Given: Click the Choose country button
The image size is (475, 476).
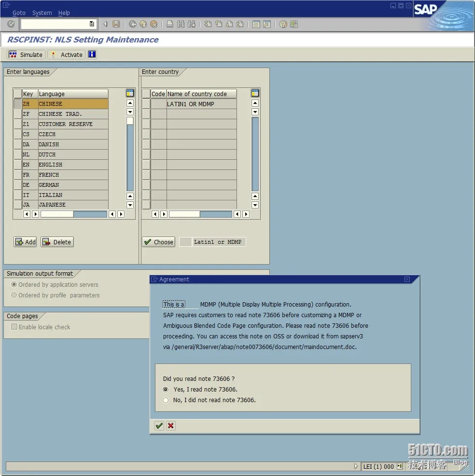Looking at the screenshot, I should coord(158,242).
